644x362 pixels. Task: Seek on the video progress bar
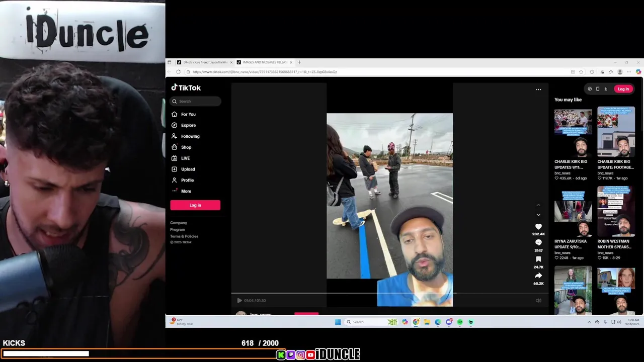pyautogui.click(x=390, y=293)
